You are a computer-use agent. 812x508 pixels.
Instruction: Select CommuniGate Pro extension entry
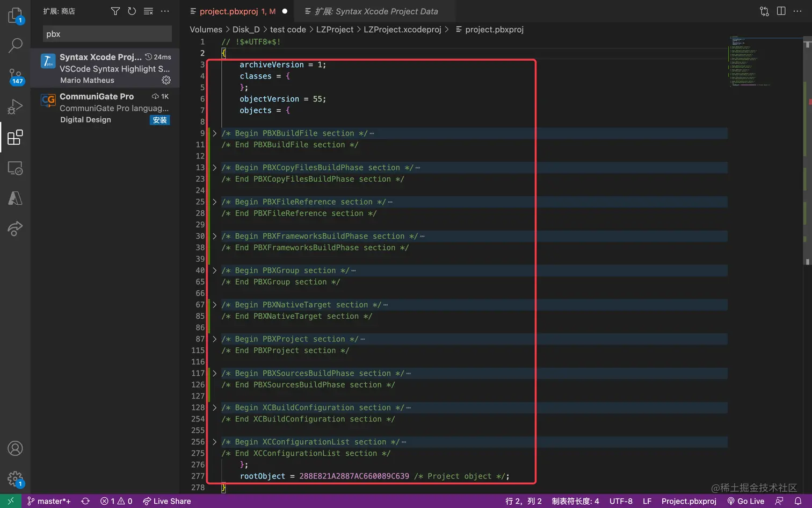coord(105,108)
